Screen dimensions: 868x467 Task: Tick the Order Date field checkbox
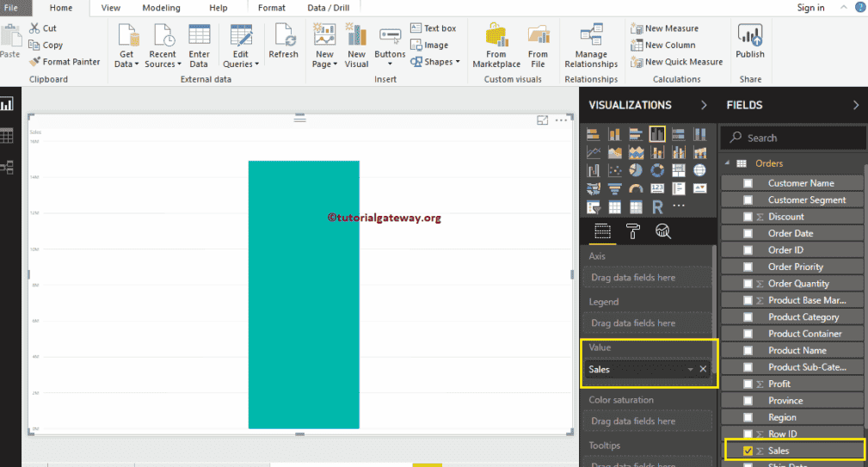[x=748, y=234]
